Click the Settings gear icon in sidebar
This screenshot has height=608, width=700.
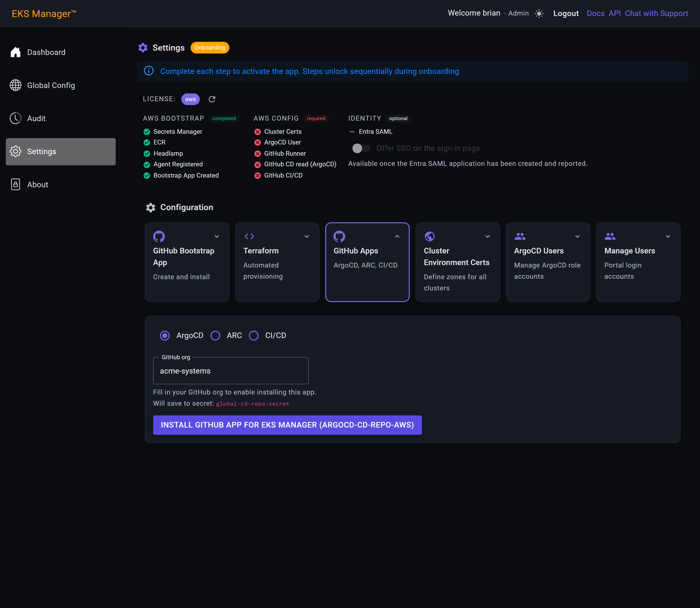tap(15, 151)
